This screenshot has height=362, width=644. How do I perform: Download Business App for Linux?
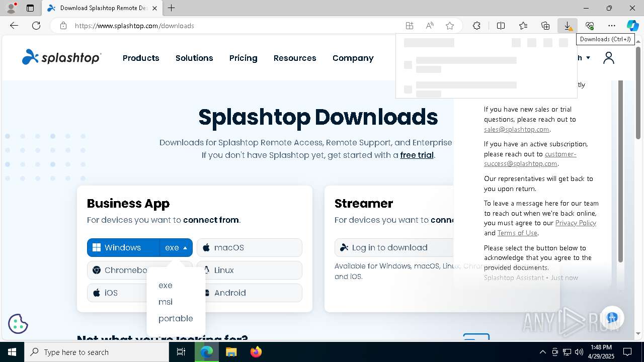(250, 270)
